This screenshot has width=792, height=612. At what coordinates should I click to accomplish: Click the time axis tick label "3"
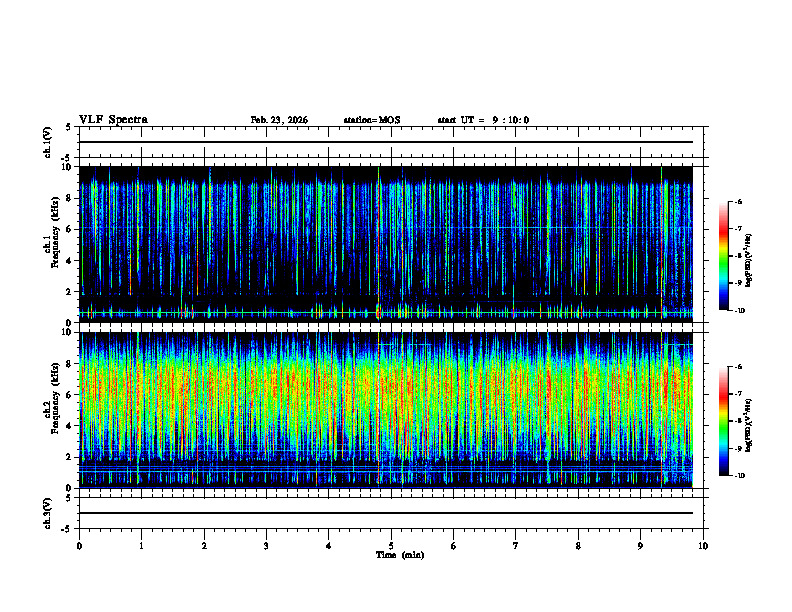tap(266, 546)
